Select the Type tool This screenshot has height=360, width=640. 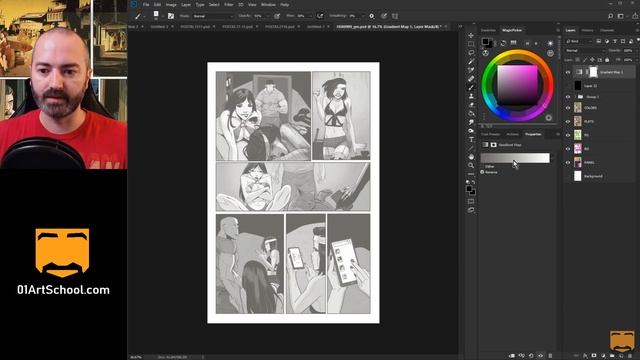[471, 140]
